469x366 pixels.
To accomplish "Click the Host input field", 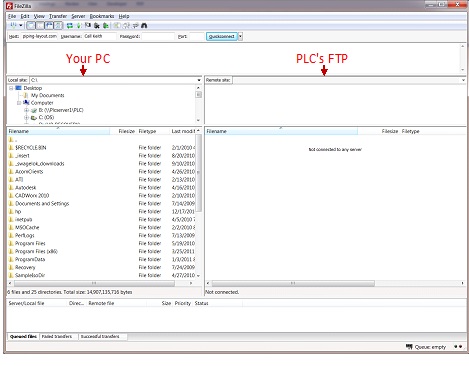I will coord(40,36).
